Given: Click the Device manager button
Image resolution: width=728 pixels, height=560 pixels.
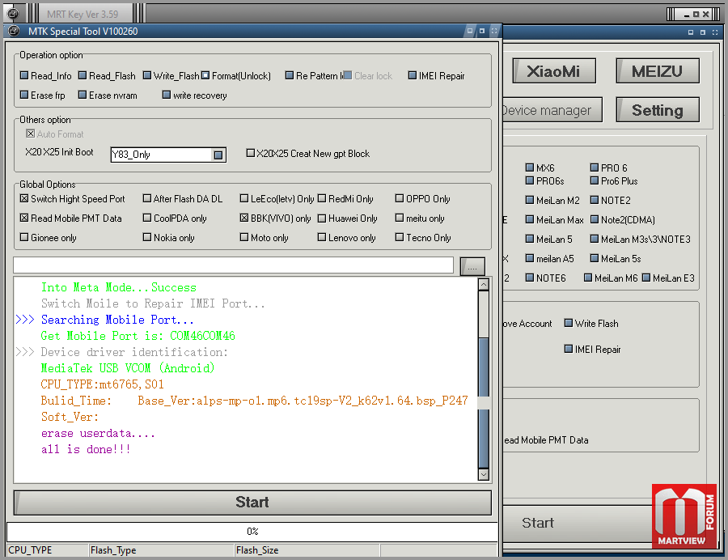Looking at the screenshot, I should [x=548, y=111].
